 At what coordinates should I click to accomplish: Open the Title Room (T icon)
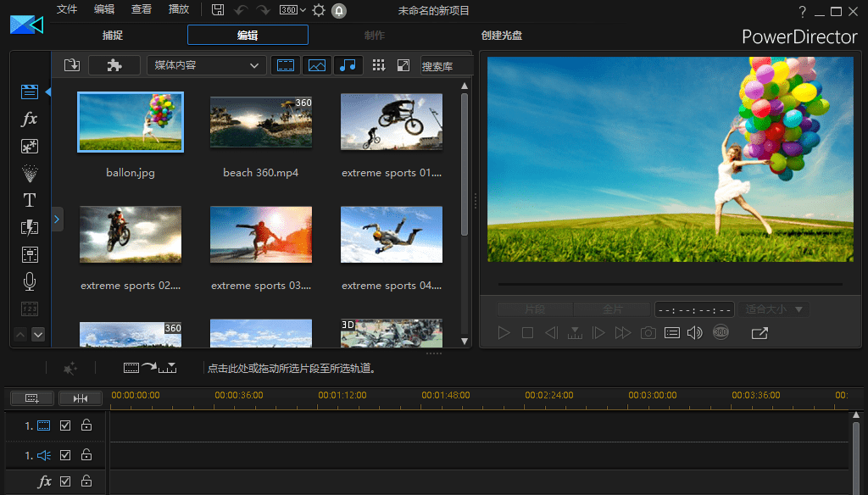pos(30,200)
